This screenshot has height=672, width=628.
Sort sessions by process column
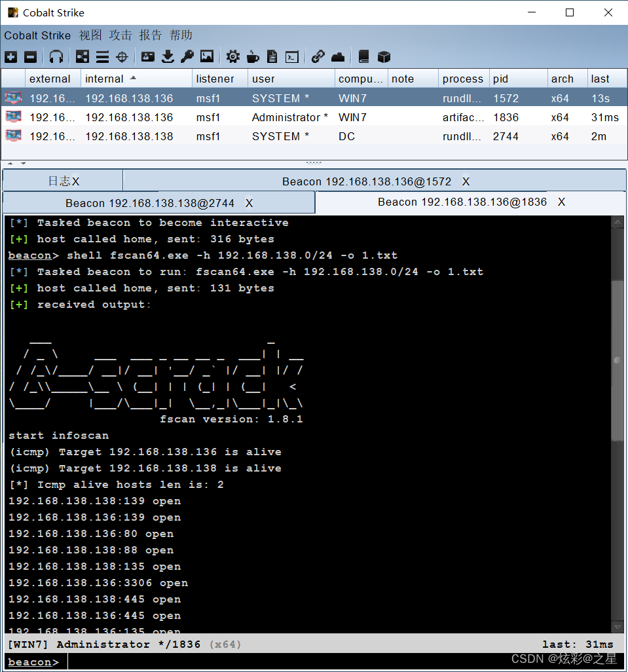coord(464,79)
